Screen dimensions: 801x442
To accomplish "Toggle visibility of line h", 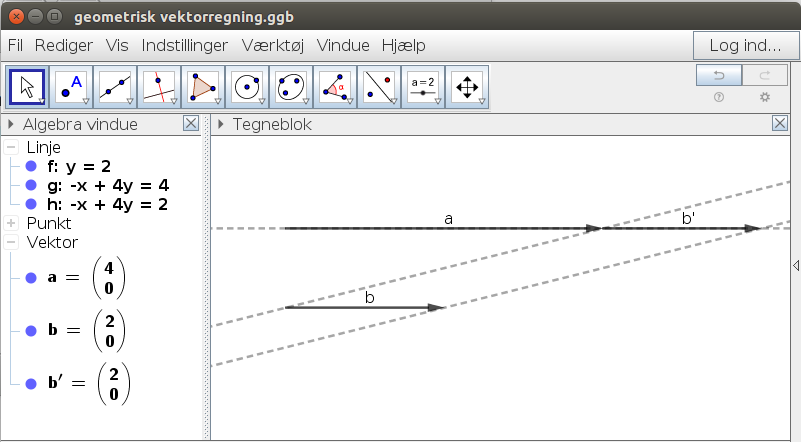I will [x=31, y=204].
